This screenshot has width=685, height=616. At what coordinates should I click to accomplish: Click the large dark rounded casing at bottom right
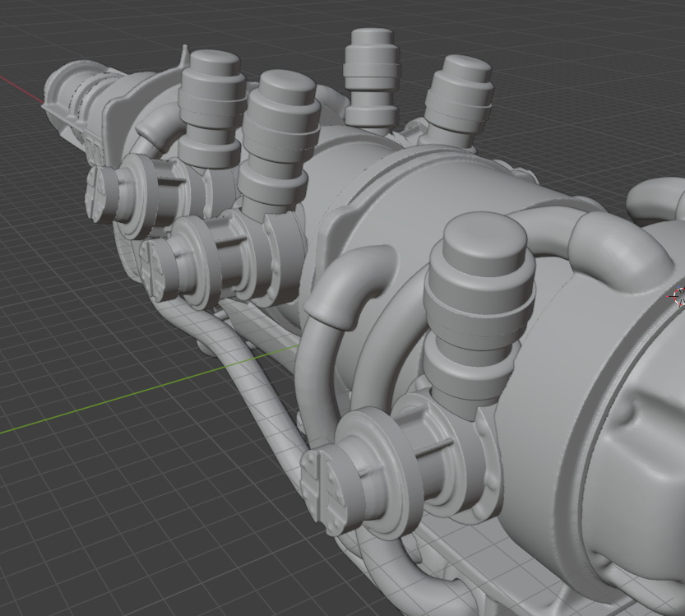tap(633, 493)
